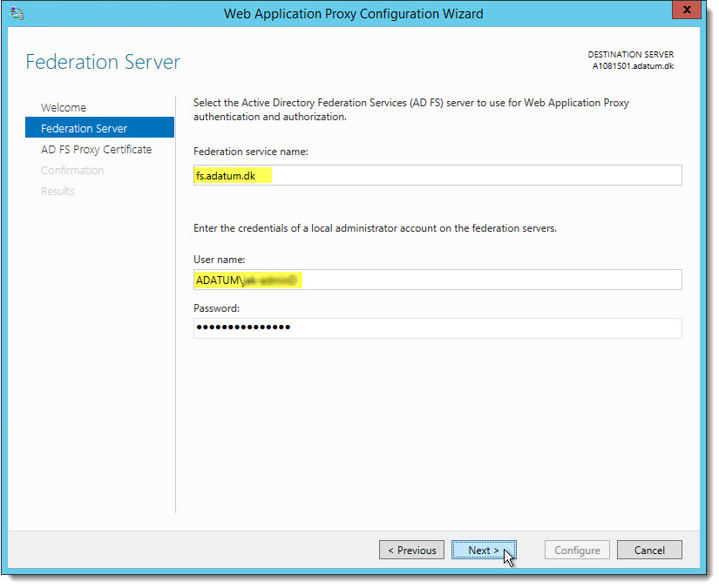719x588 pixels.
Task: Click the Federation service name label
Action: pyautogui.click(x=250, y=152)
